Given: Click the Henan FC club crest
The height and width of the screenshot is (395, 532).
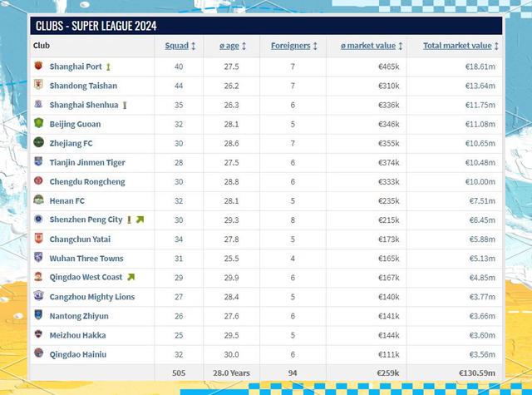Looking at the screenshot, I should pos(38,200).
